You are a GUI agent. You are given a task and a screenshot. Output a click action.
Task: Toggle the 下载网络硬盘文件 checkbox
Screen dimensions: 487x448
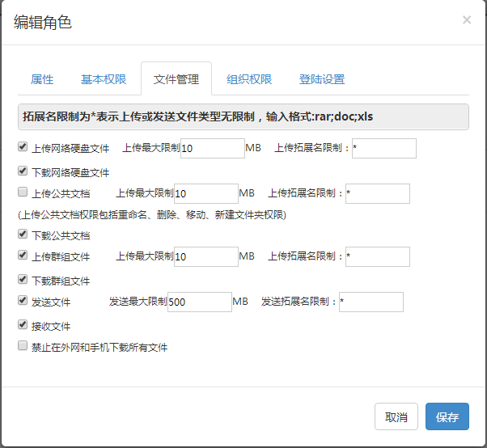[x=23, y=171]
